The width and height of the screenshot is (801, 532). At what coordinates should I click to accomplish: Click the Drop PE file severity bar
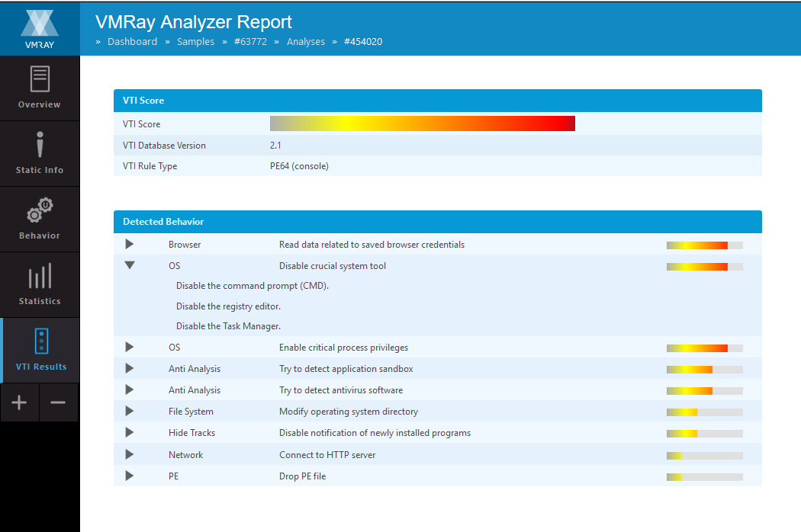tap(704, 477)
